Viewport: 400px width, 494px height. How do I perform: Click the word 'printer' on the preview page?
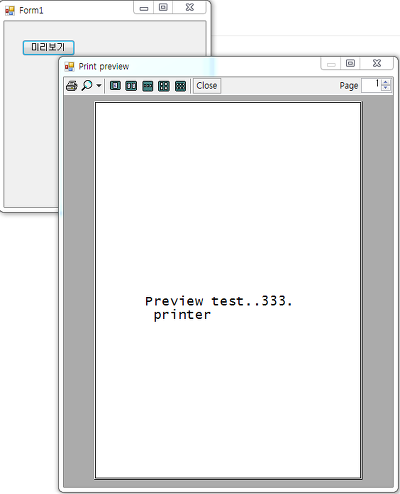182,315
